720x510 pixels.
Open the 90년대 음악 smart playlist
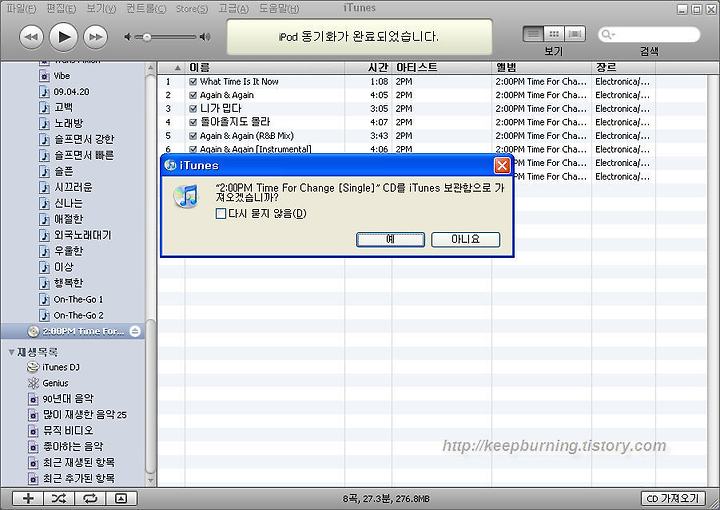(x=68, y=399)
